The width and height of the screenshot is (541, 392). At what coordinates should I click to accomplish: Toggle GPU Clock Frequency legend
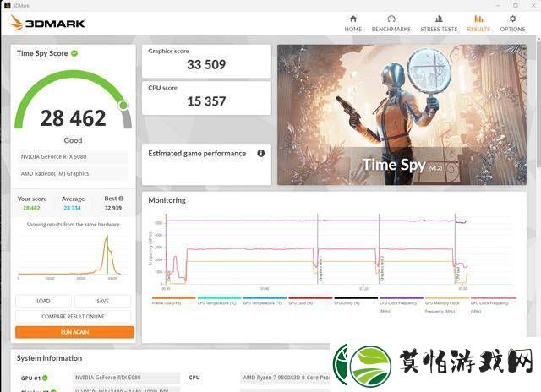coord(493,305)
